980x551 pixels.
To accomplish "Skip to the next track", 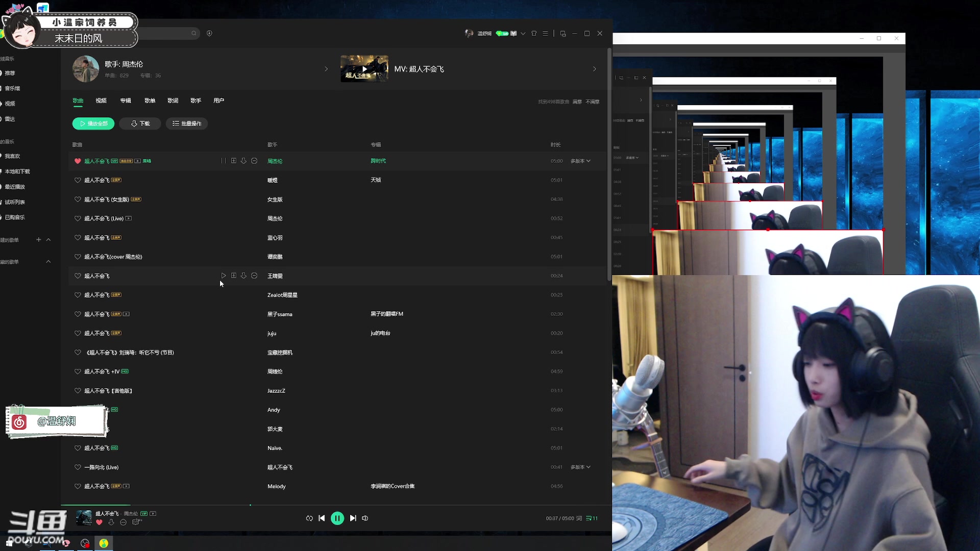I will (353, 518).
